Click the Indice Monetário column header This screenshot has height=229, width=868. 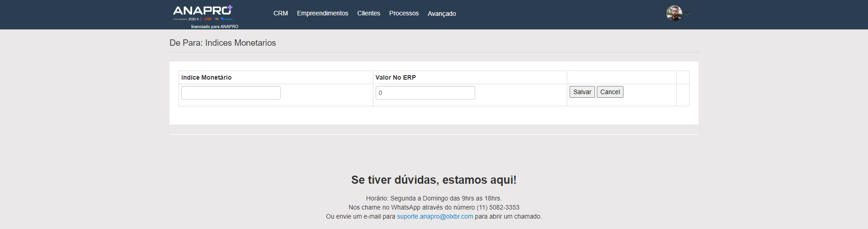(206, 77)
